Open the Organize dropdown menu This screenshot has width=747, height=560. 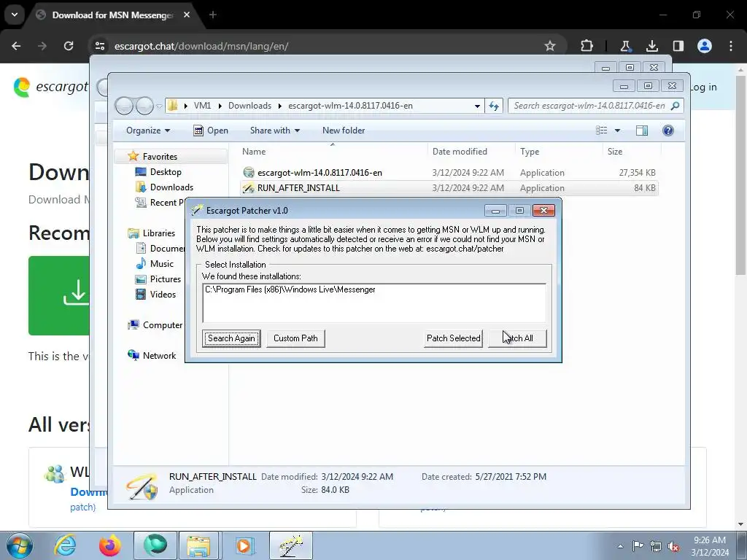pyautogui.click(x=147, y=131)
